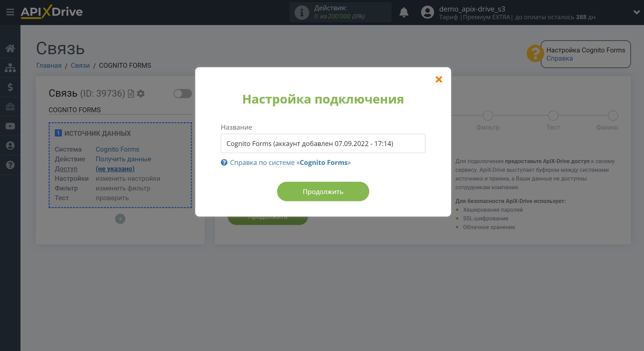Click Cognito Forms system link
The image size is (644, 351).
[x=117, y=149]
